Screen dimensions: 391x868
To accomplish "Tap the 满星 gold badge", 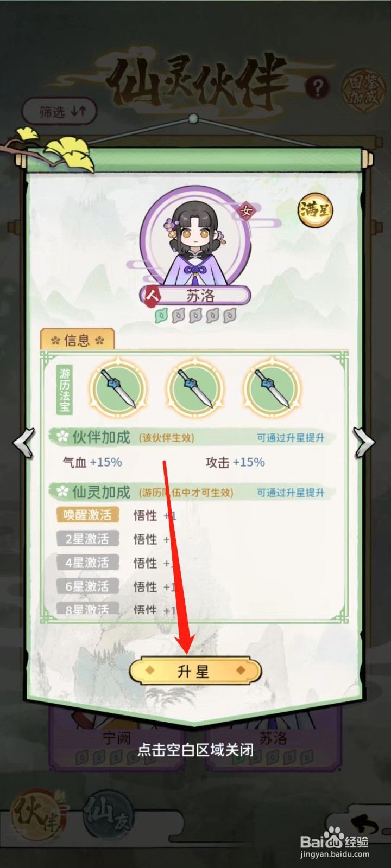I will pyautogui.click(x=316, y=209).
